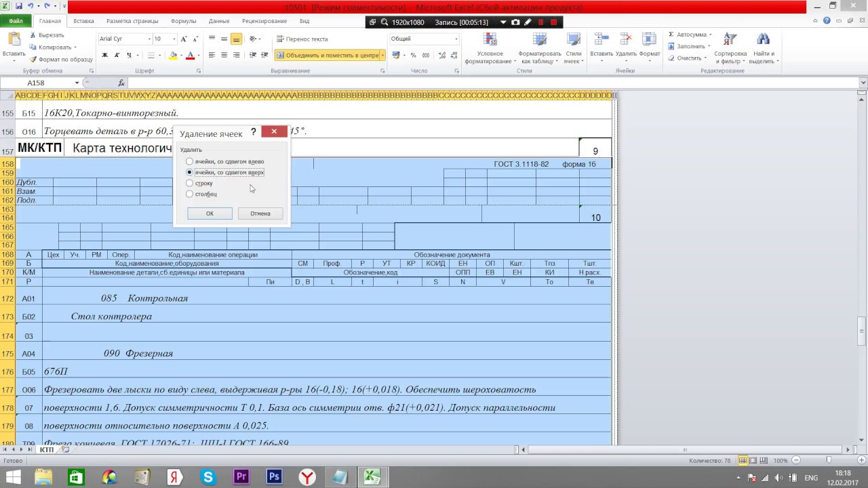868x488 pixels.
Task: Click the red font color swatch
Action: pyautogui.click(x=191, y=56)
